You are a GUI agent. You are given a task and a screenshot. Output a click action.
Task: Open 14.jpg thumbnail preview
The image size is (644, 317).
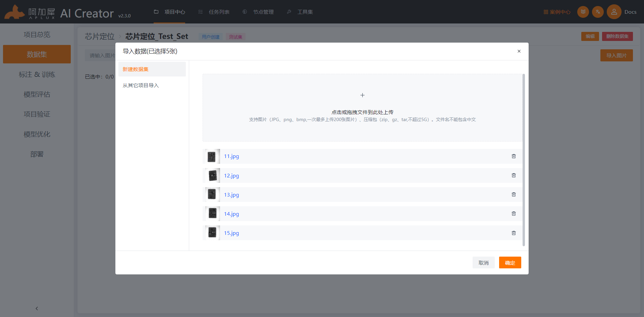tap(212, 214)
